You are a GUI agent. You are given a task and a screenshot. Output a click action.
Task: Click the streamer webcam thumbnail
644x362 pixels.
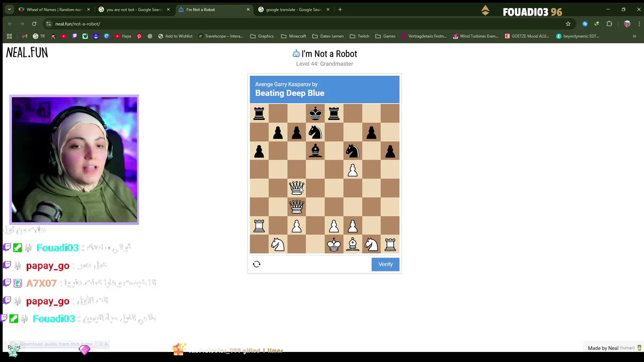pos(74,160)
